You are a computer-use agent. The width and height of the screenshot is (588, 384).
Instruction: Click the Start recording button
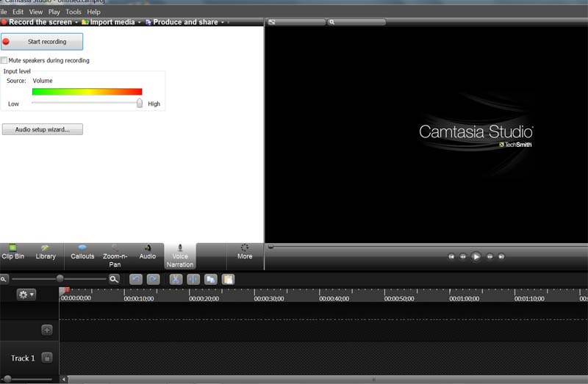[x=42, y=42]
